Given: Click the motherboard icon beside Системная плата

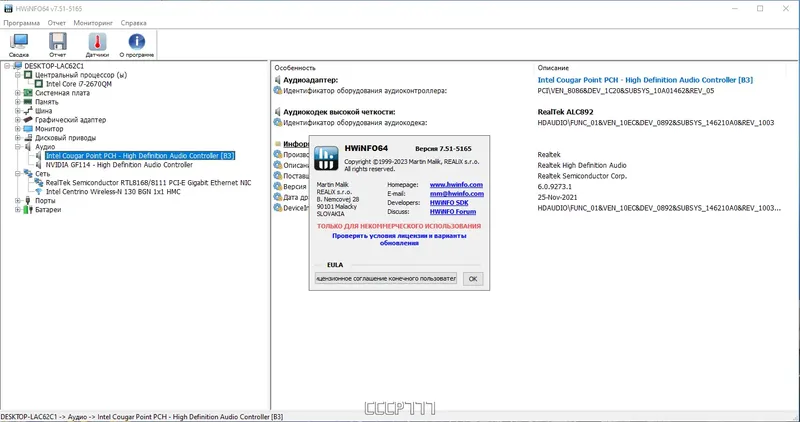Looking at the screenshot, I should (28, 93).
